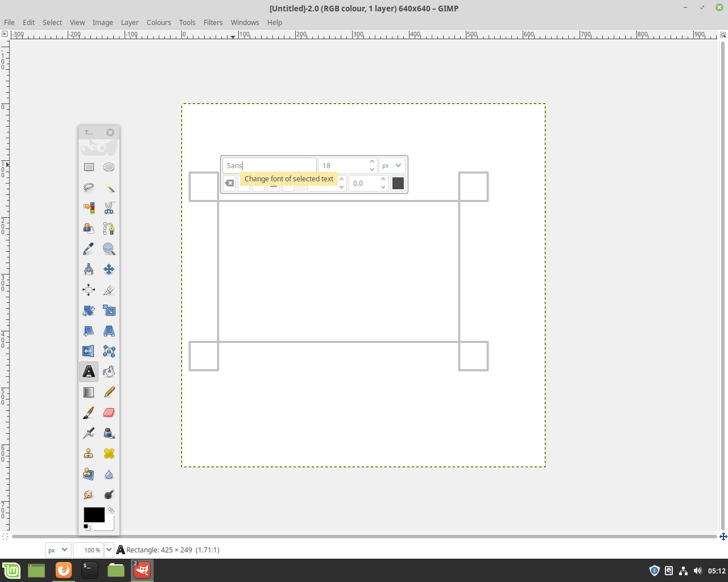Select the Rectangle Select tool

click(x=89, y=167)
